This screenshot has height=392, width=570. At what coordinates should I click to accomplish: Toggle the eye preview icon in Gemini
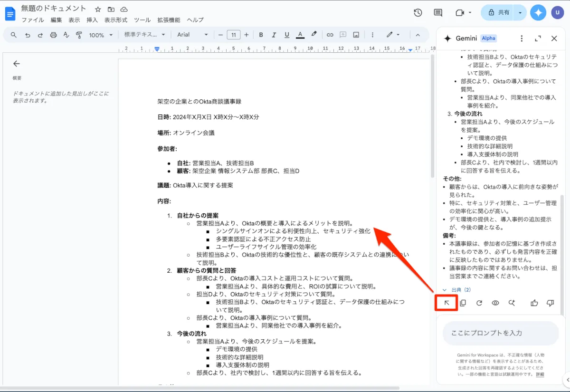click(495, 303)
